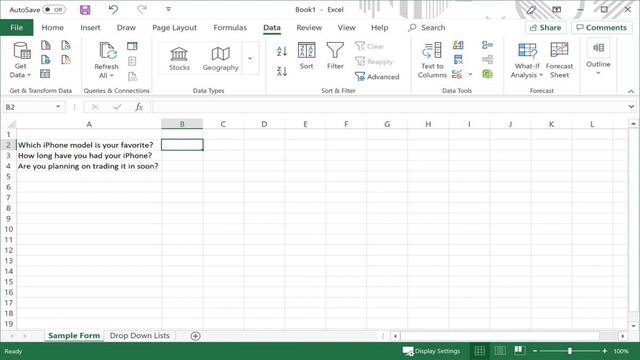Switch to Page Break Preview
Screen dimensions: 640x360
click(519, 351)
